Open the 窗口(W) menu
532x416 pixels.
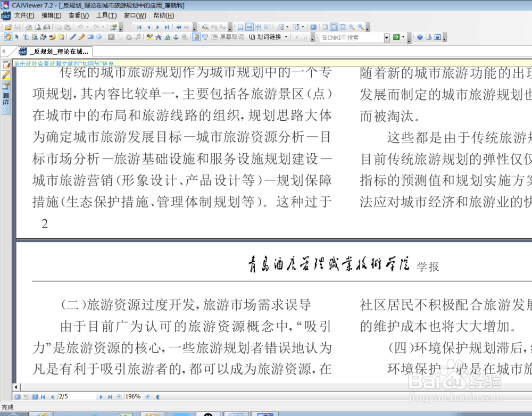coord(135,15)
